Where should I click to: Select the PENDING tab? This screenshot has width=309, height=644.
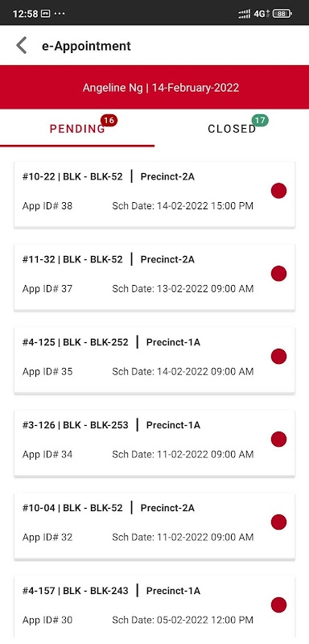77,129
